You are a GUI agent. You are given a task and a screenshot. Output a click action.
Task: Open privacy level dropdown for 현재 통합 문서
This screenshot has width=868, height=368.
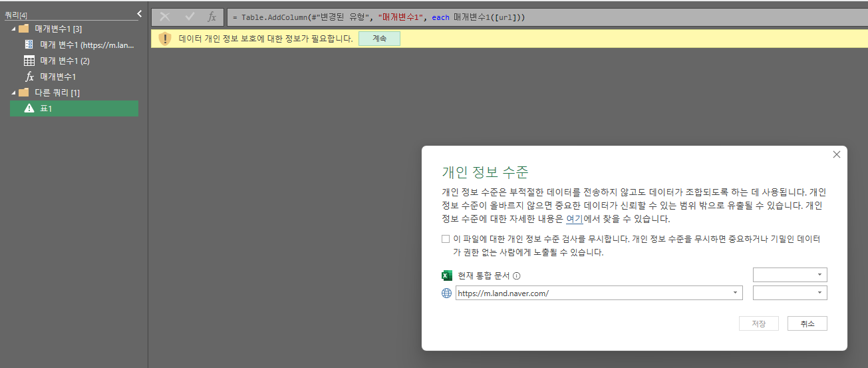(790, 275)
